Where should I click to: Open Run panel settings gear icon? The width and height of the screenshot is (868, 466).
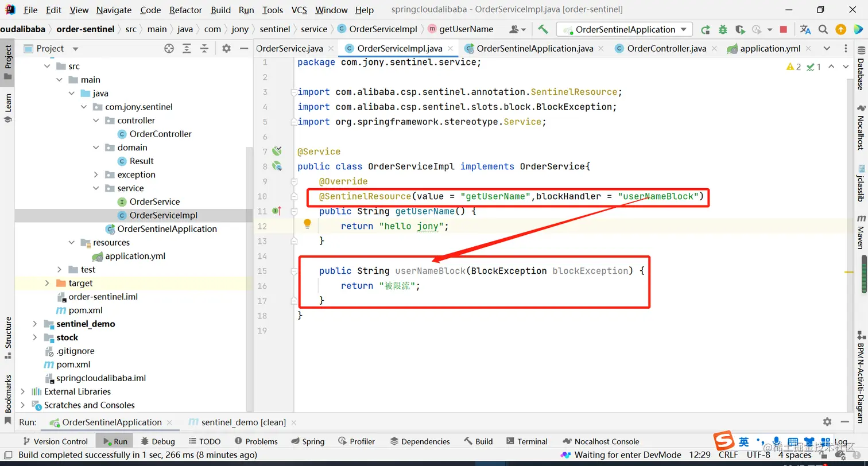827,422
